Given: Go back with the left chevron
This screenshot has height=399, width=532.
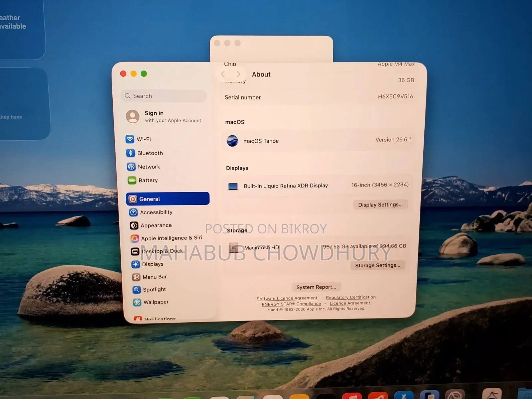Looking at the screenshot, I should tap(223, 74).
